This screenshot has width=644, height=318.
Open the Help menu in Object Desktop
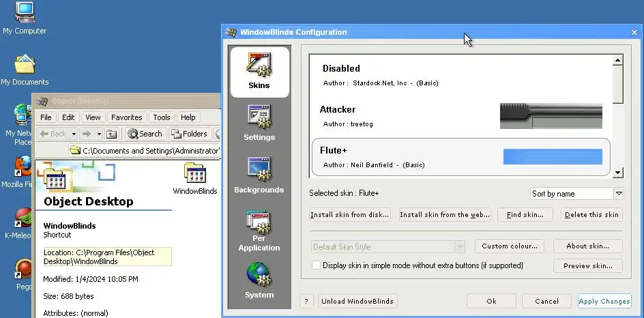tap(188, 117)
